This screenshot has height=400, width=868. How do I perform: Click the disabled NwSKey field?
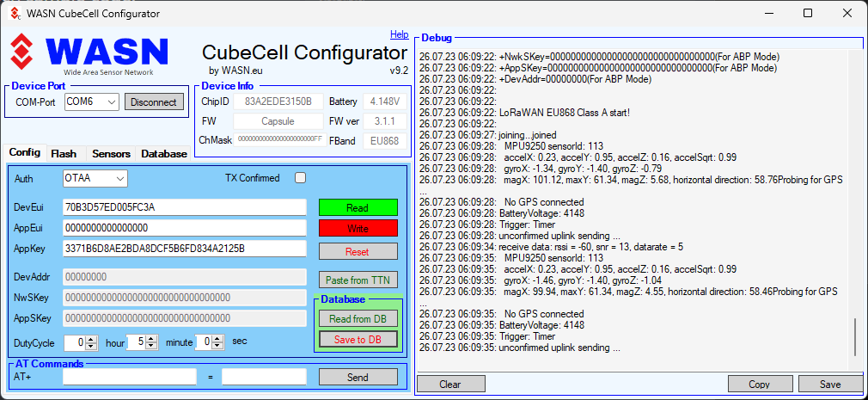tap(184, 298)
